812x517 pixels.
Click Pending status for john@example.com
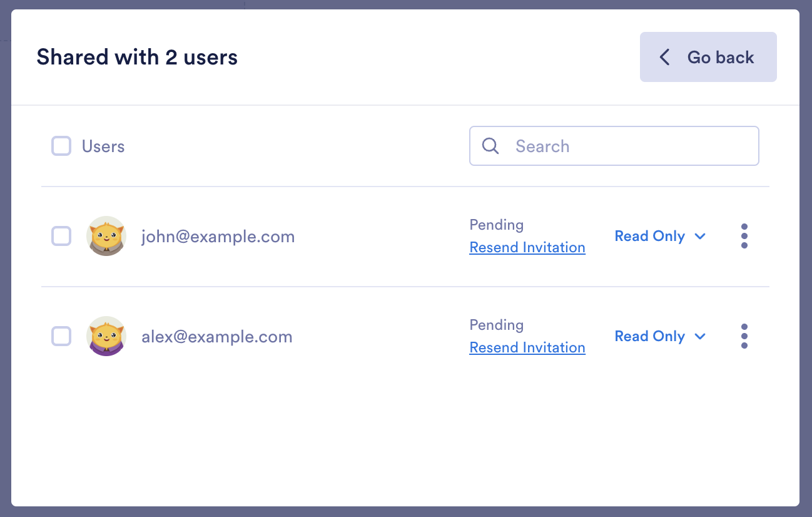point(497,225)
